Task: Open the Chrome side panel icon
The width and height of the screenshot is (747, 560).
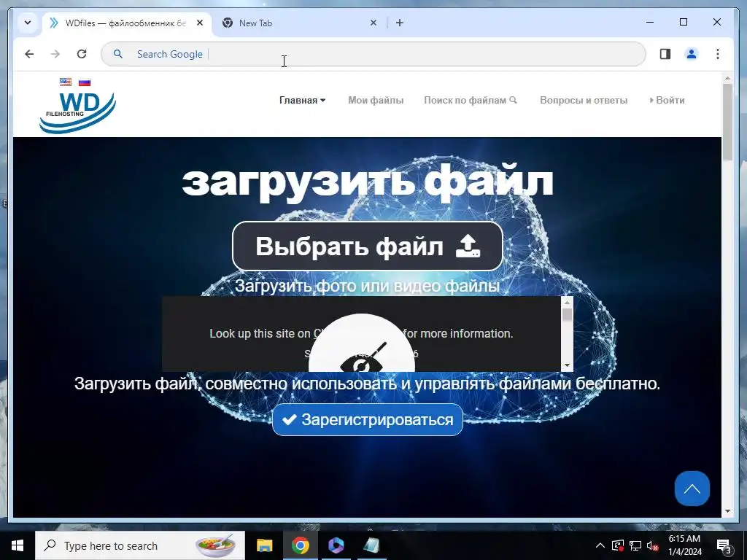Action: (x=665, y=54)
